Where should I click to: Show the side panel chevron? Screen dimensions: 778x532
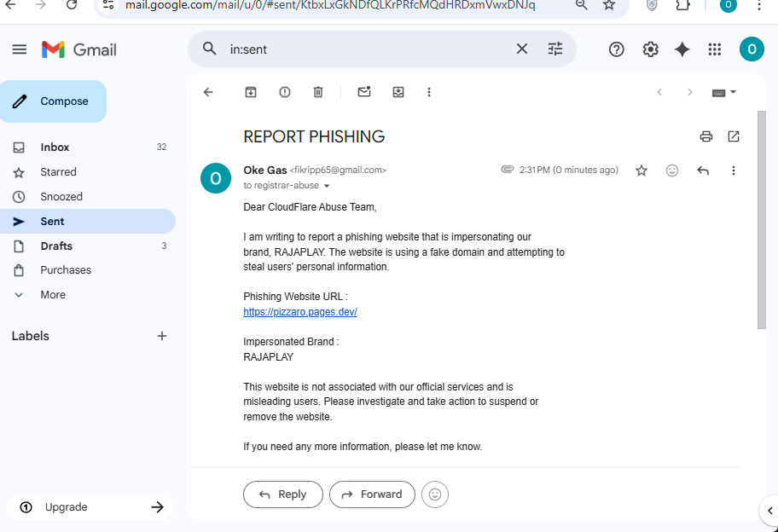coord(769,511)
